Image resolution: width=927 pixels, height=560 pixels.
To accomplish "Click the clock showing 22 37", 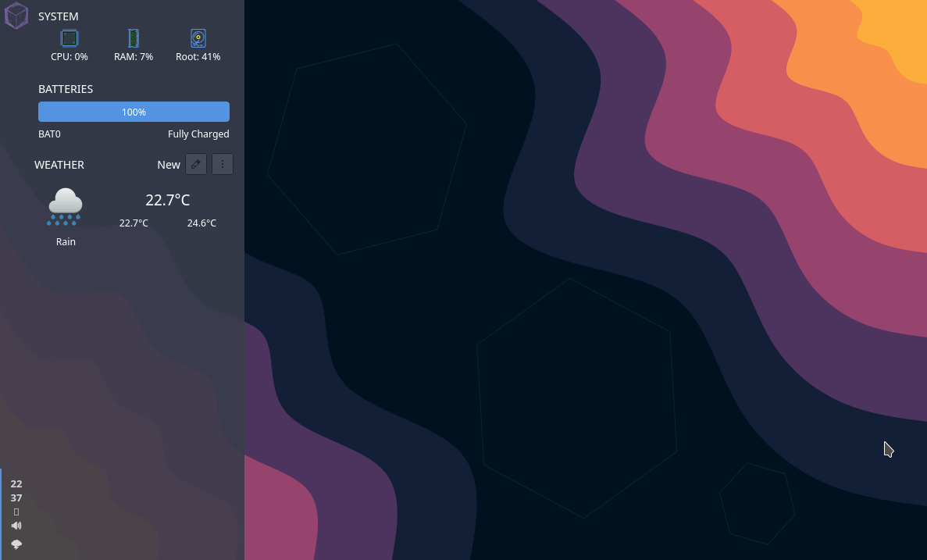I will 16,490.
